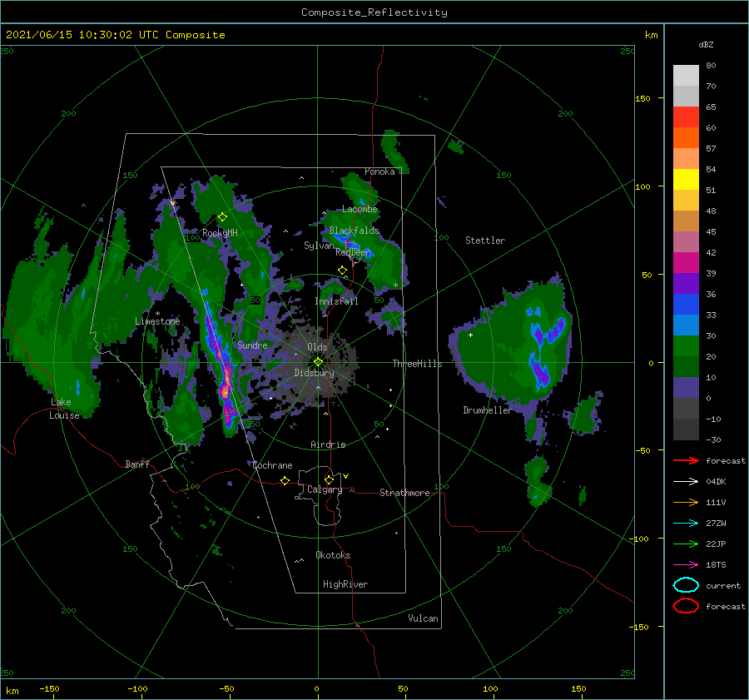Click the RockyMH label

[220, 233]
